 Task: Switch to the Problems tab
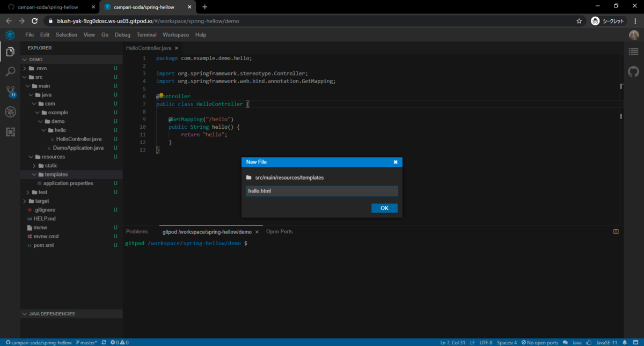pyautogui.click(x=137, y=232)
